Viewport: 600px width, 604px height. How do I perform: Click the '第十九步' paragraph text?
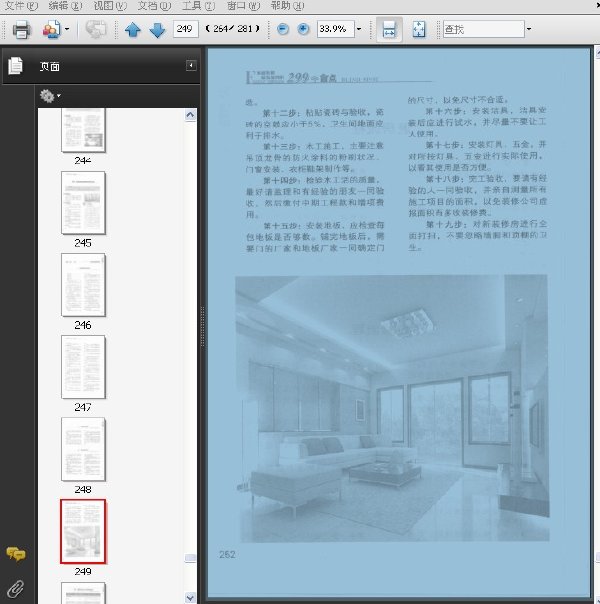(x=477, y=235)
